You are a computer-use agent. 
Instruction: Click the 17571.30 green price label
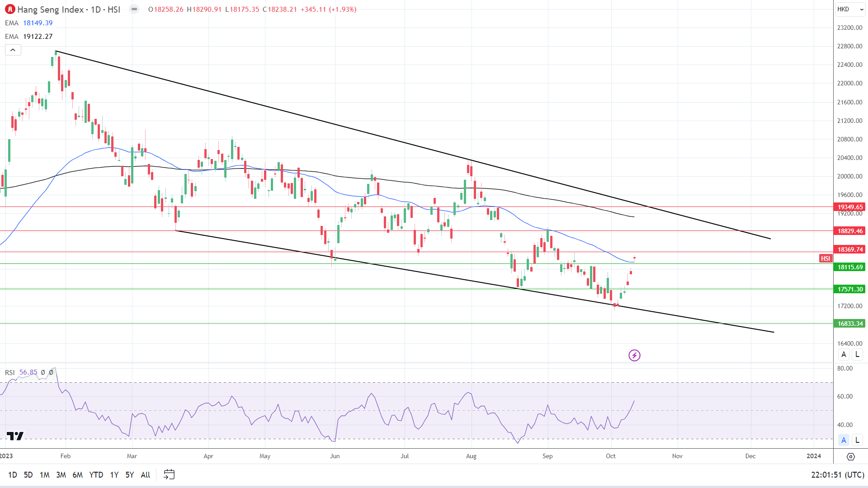(849, 289)
